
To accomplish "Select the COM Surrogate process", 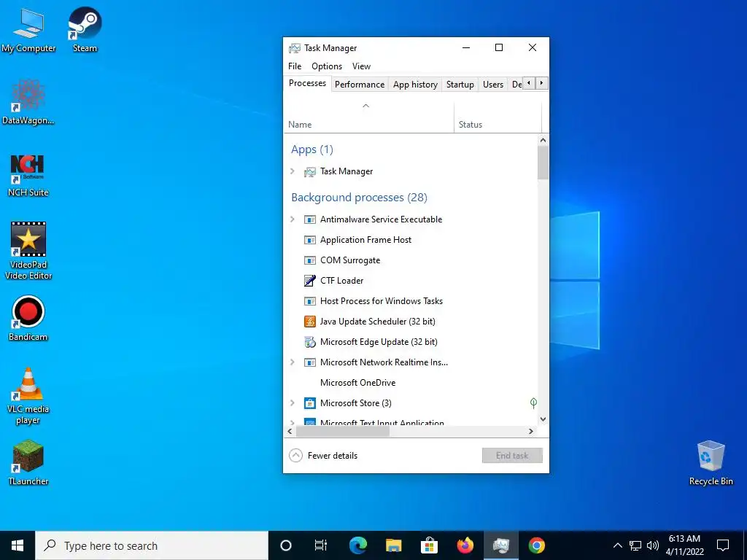I will pyautogui.click(x=411, y=260).
